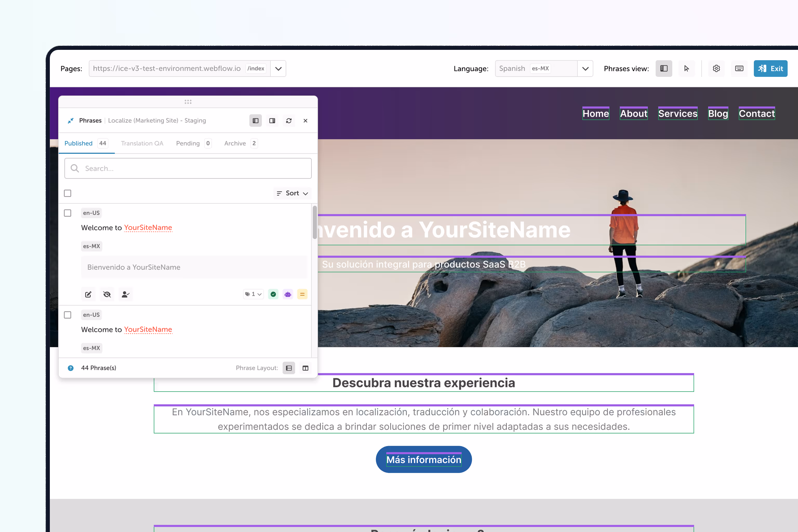Image resolution: width=798 pixels, height=532 pixels.
Task: Select the cursor pointer phrases view icon
Action: click(686, 69)
